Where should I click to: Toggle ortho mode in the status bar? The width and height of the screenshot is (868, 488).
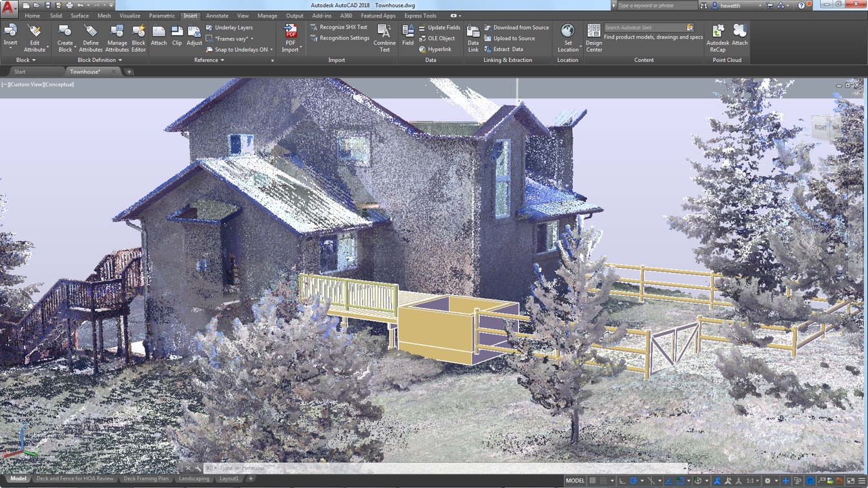623,480
